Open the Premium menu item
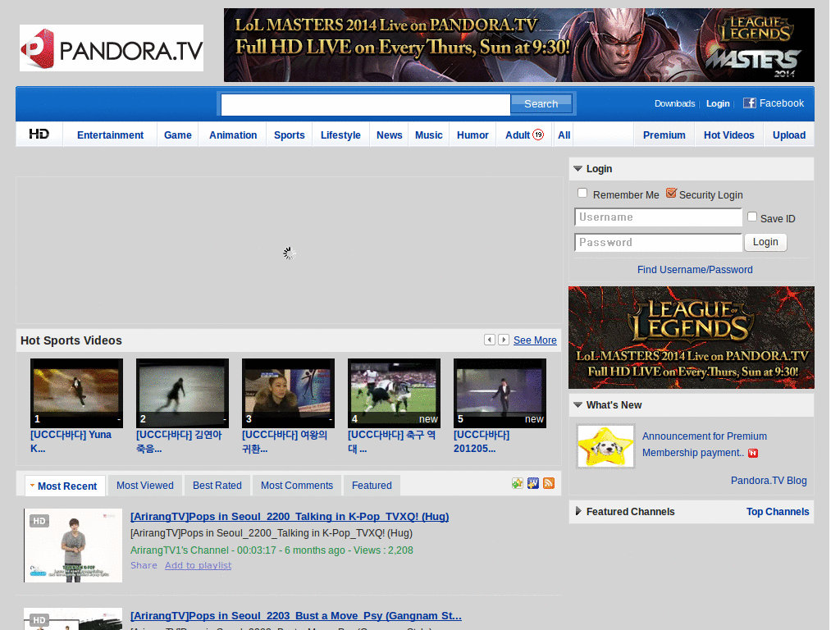 664,135
